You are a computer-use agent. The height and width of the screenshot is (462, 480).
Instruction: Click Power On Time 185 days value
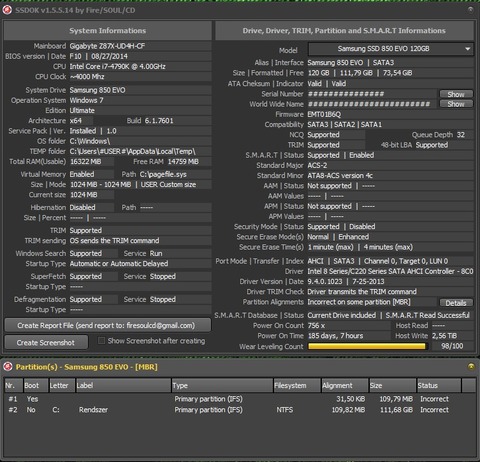point(335,336)
